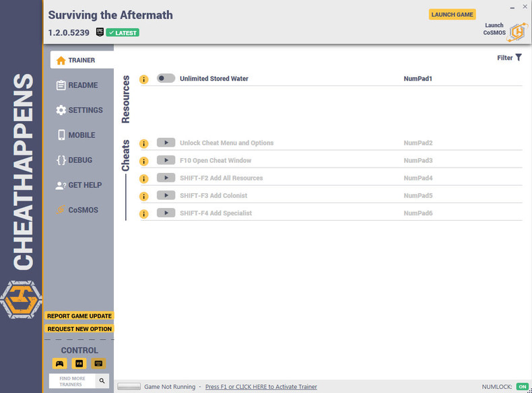This screenshot has width=532, height=393.
Task: Click NumPad4 hotkey label
Action: click(418, 178)
